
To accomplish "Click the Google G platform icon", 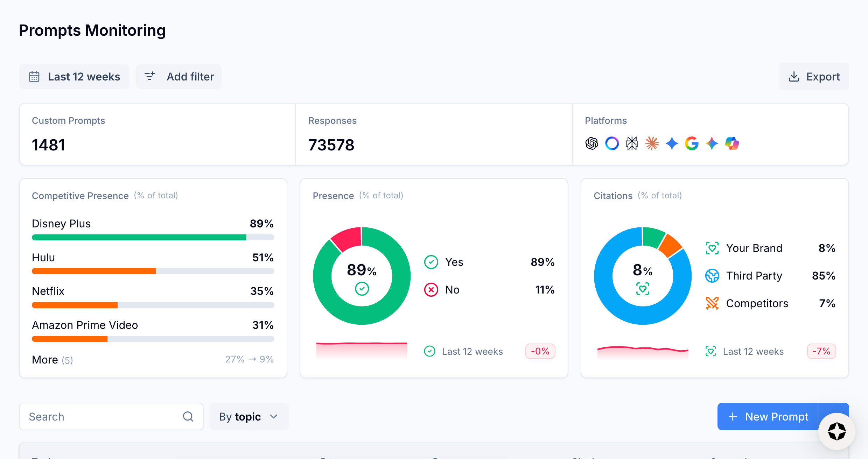I will pos(692,143).
